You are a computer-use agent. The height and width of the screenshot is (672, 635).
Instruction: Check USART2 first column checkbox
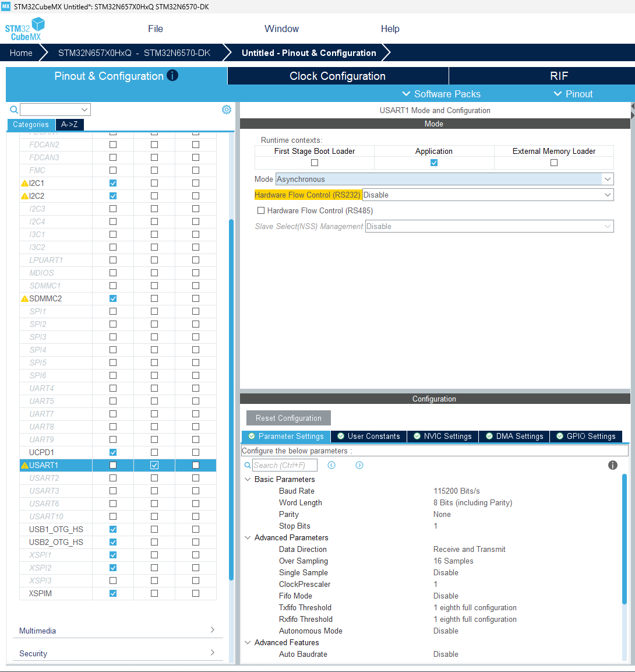pos(113,478)
